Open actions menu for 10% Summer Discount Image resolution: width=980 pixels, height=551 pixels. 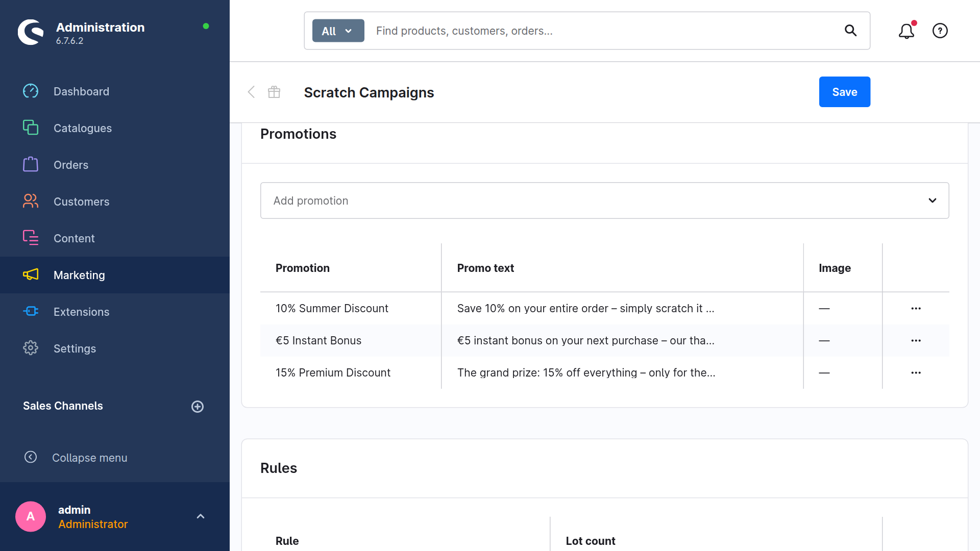tap(916, 308)
